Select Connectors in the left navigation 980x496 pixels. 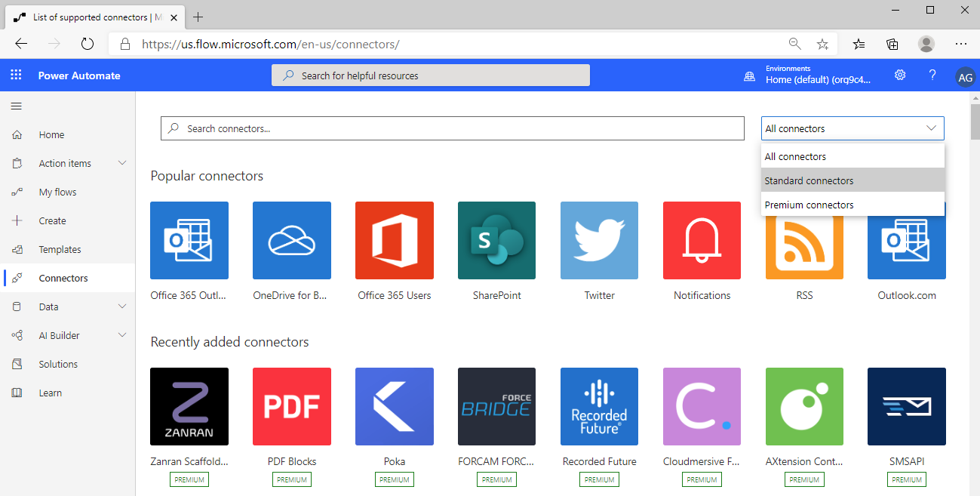coord(68,278)
